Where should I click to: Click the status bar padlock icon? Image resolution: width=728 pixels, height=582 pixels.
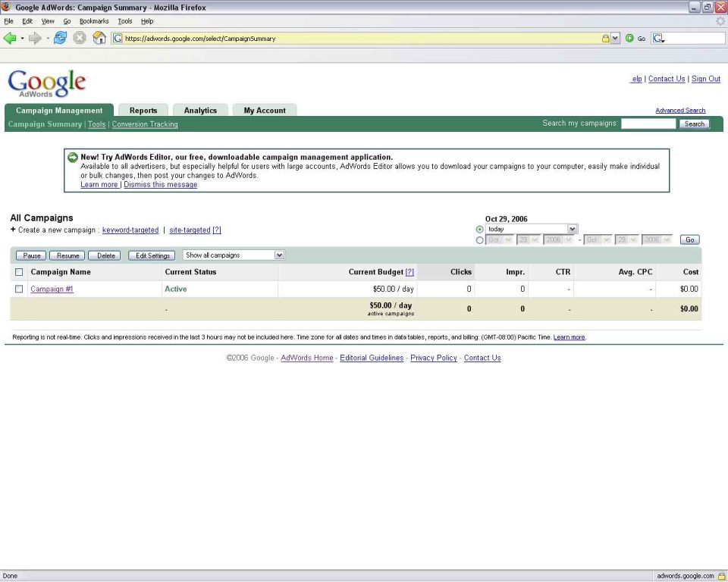click(721, 576)
